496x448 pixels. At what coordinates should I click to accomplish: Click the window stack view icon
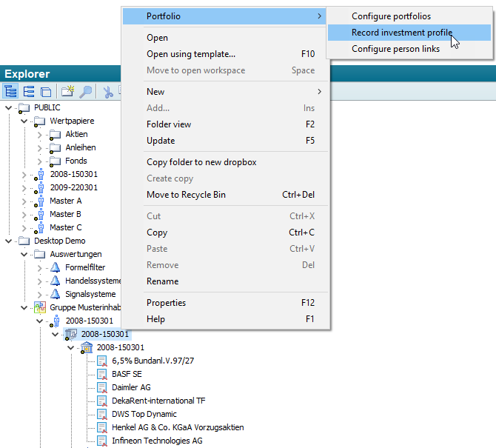point(46,92)
